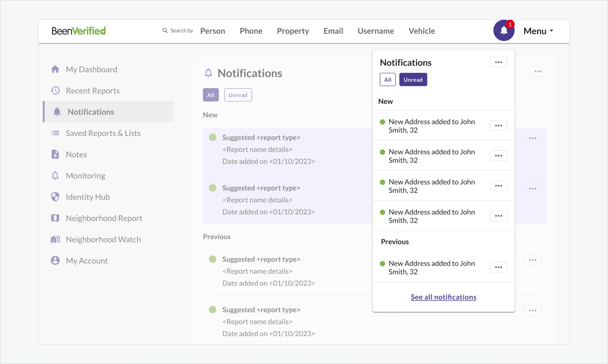Show All notifications in the popup
Image resolution: width=608 pixels, height=364 pixels.
tap(388, 80)
